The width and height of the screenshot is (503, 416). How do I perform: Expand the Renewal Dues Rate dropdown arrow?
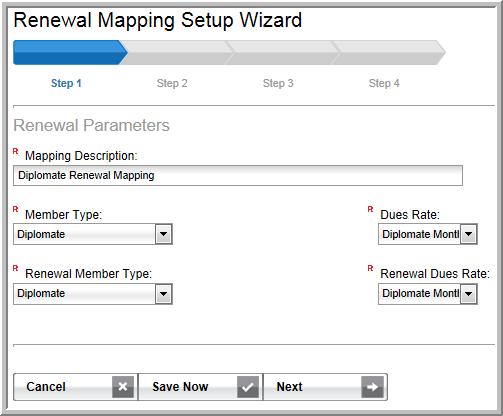point(469,294)
